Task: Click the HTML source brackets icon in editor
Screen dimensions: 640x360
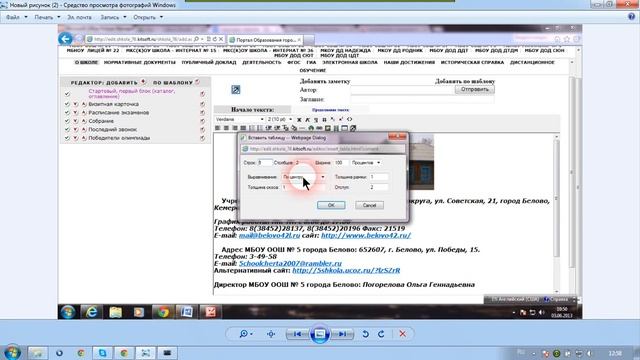Action: coord(349,120)
